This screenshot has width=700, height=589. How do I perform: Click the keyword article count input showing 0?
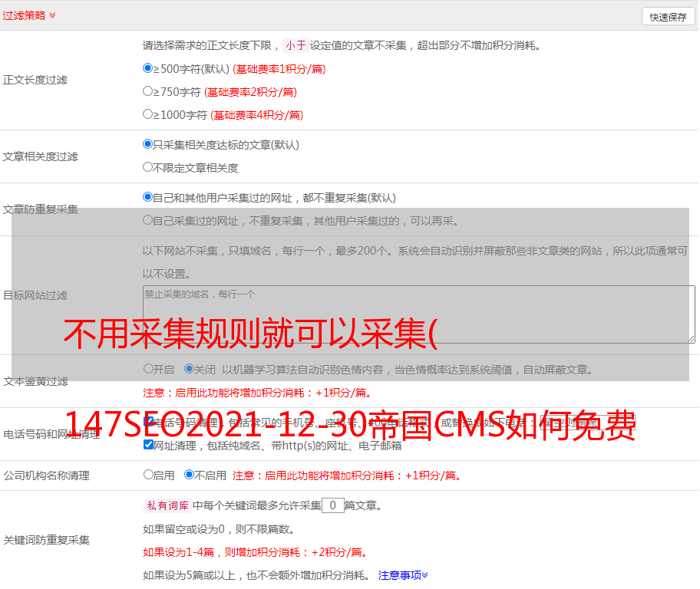coord(332,505)
